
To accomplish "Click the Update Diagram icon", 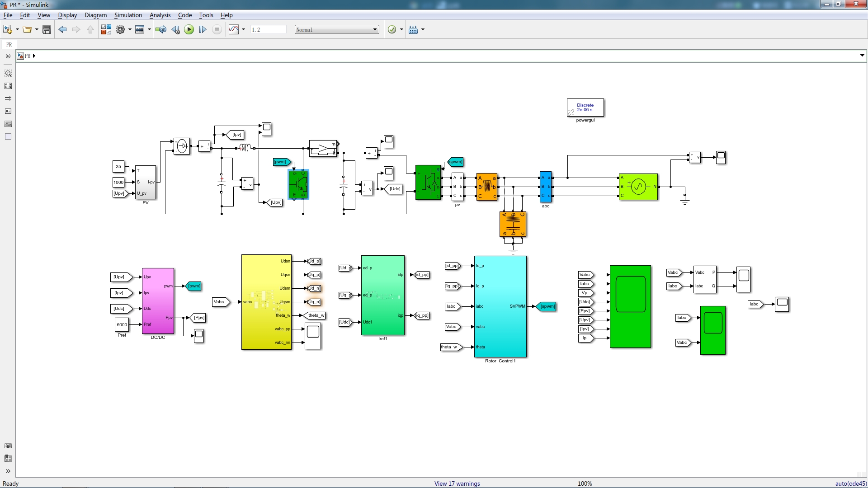I will (160, 30).
